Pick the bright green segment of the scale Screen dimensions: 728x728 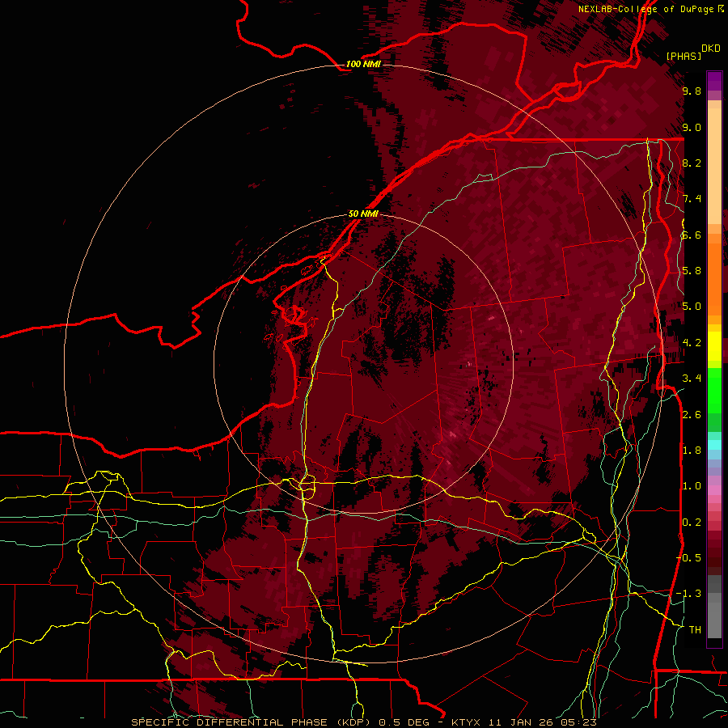pyautogui.click(x=714, y=389)
